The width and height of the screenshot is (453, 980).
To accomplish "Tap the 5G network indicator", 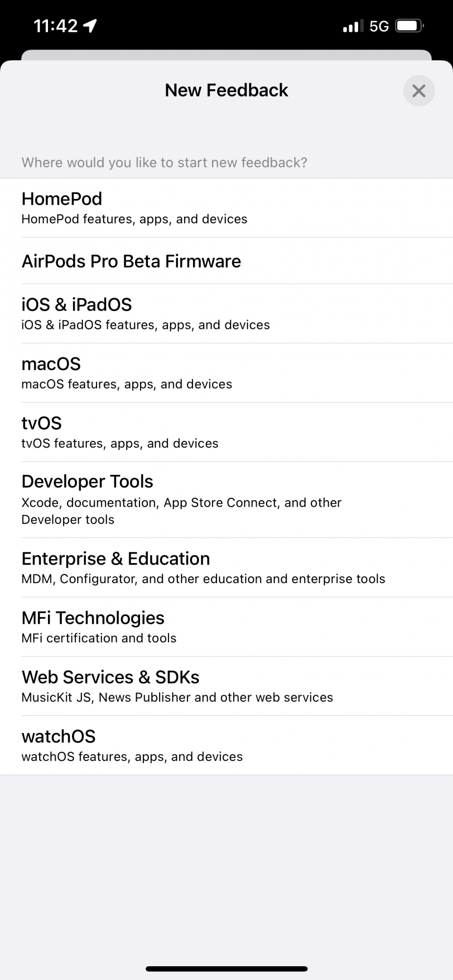I will click(379, 26).
